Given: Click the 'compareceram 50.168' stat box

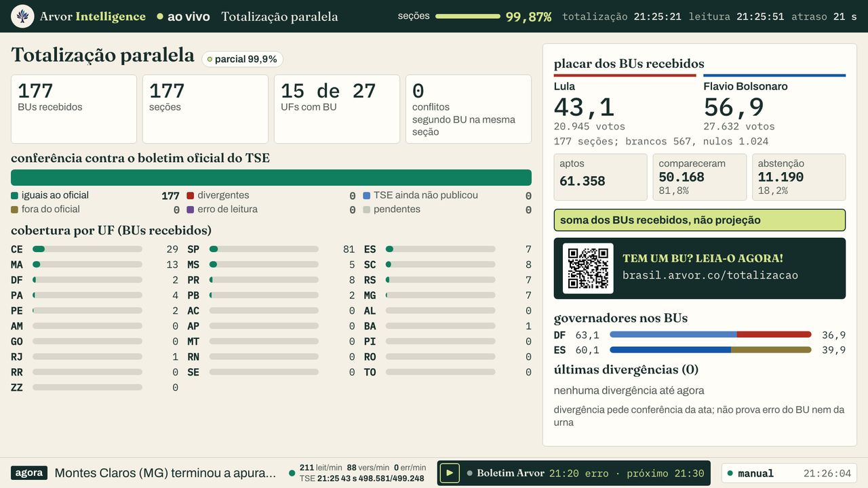Looking at the screenshot, I should click(x=700, y=177).
